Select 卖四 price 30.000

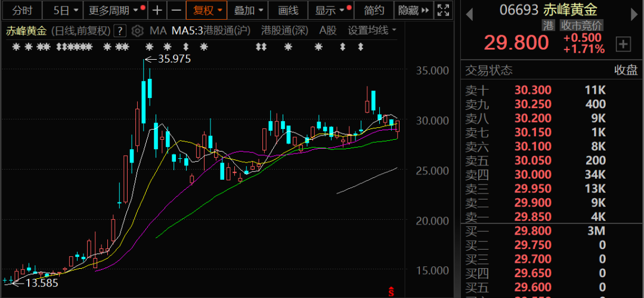(x=532, y=174)
